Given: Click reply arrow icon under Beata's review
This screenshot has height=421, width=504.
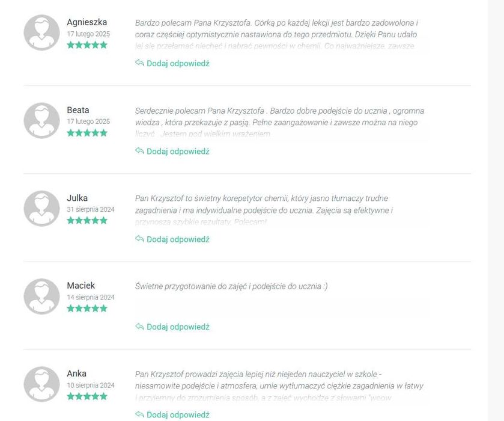Looking at the screenshot, I should [x=139, y=151].
